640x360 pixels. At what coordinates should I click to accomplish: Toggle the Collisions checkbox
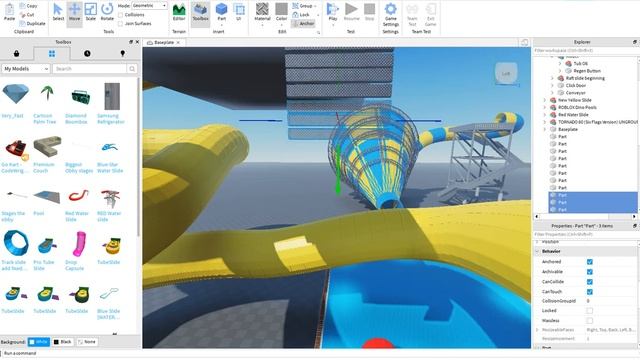point(120,15)
